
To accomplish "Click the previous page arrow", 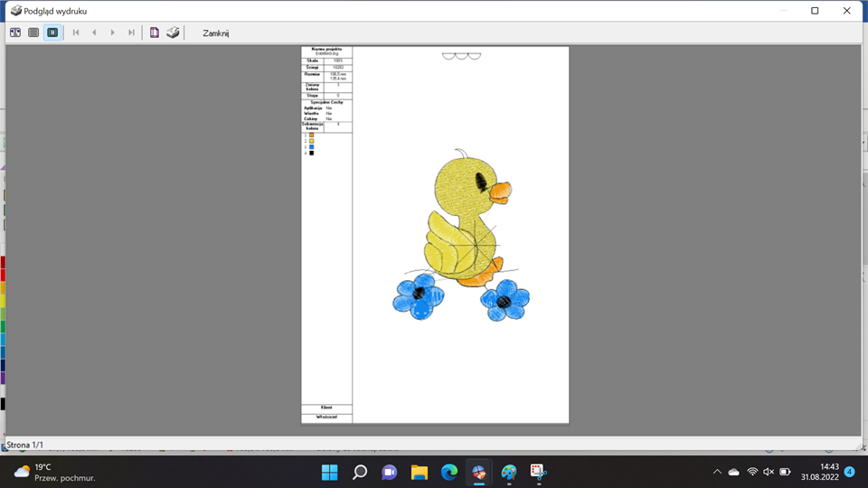I will point(94,33).
